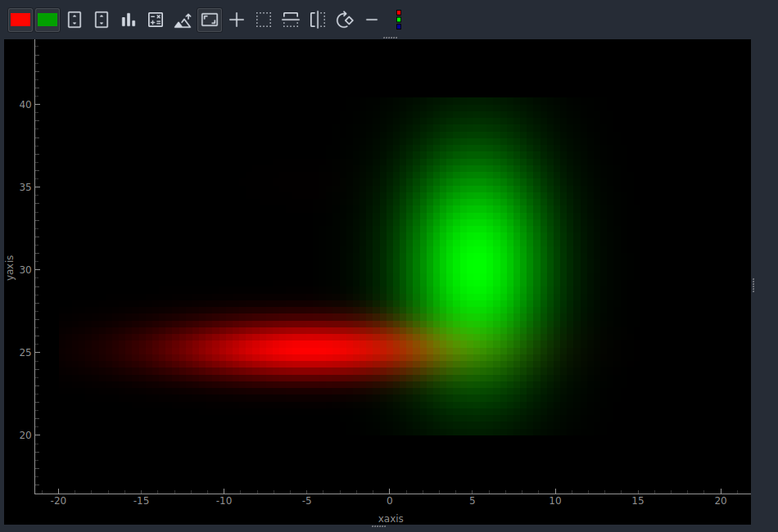Click the x-axis tick label 15
Screen dimensions: 778x532
[x=638, y=501]
